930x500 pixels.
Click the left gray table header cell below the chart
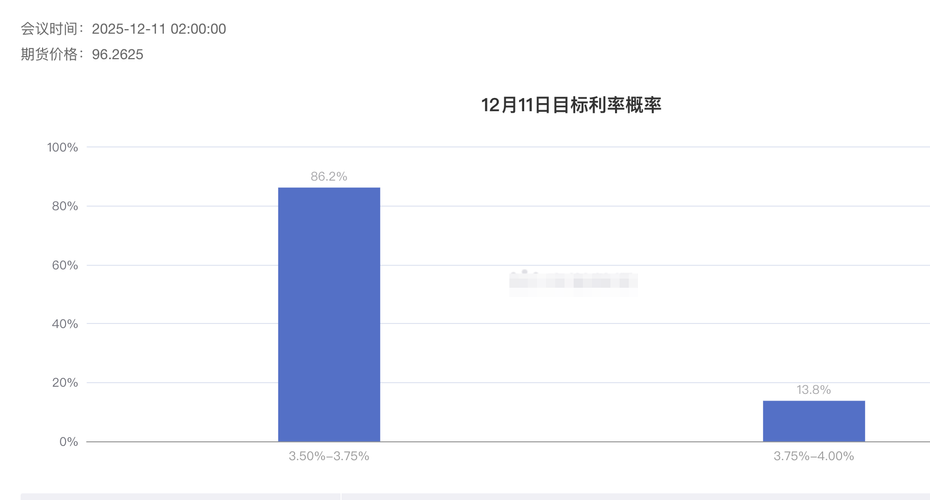click(180, 496)
